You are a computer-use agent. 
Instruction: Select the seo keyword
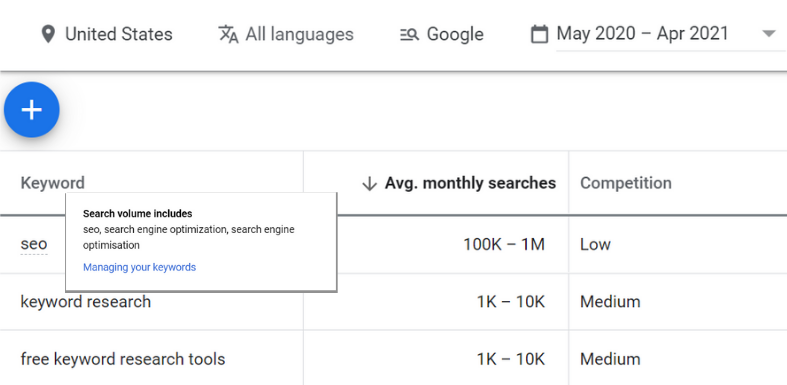point(34,244)
